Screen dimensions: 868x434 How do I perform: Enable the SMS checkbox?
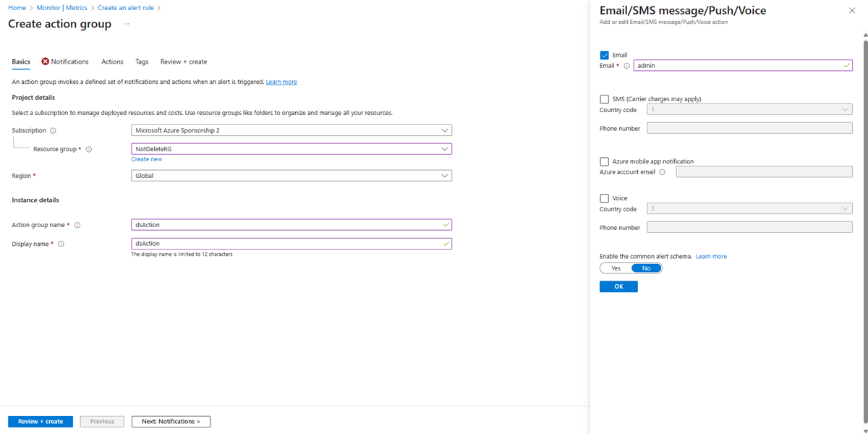(x=605, y=99)
